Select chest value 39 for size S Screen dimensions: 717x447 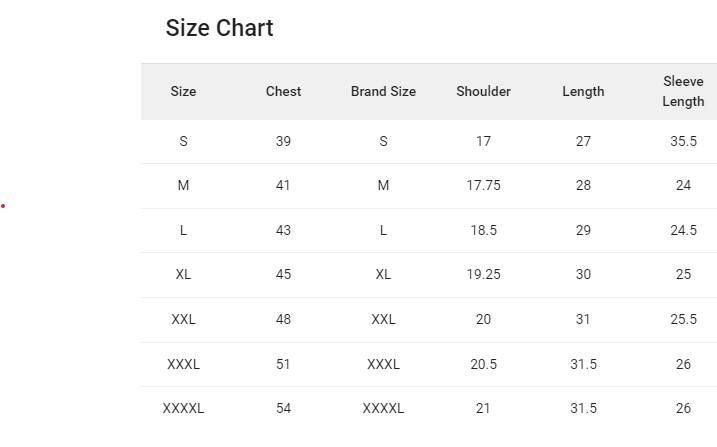(x=283, y=141)
